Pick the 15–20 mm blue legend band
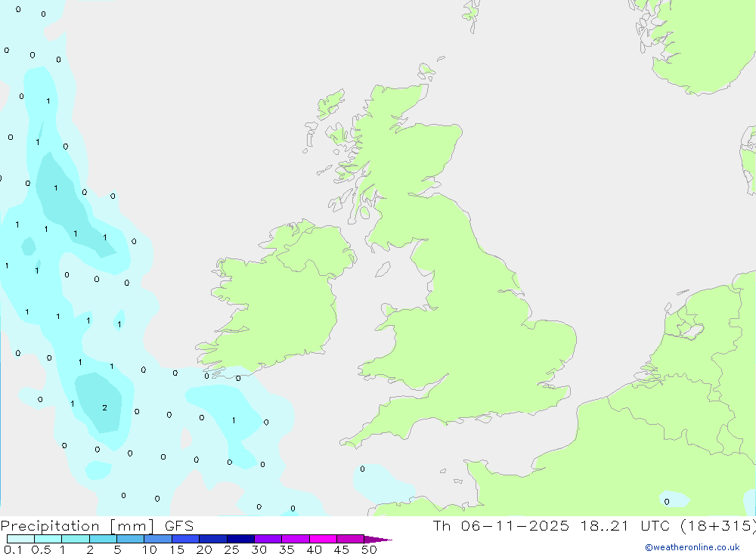This screenshot has height=554, width=756. (x=186, y=539)
